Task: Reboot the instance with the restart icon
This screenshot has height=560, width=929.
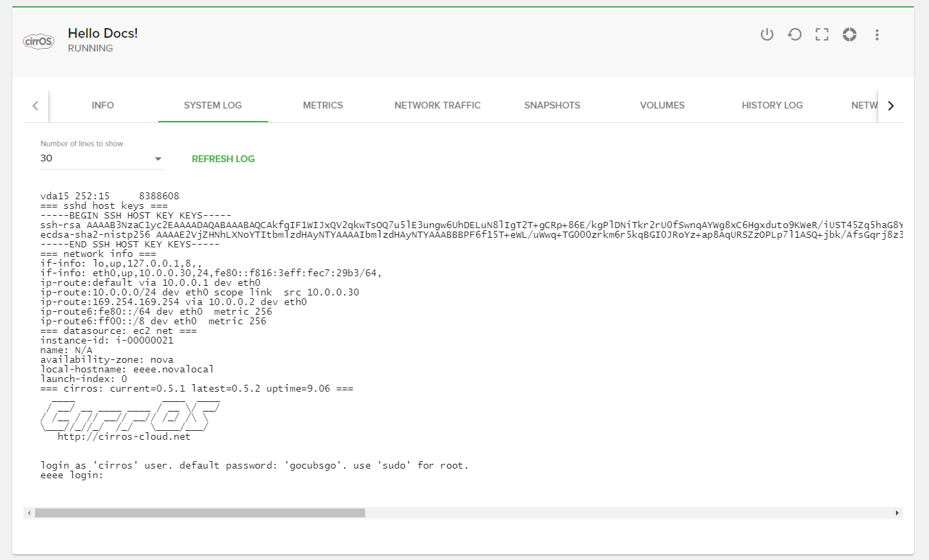Action: (x=794, y=34)
